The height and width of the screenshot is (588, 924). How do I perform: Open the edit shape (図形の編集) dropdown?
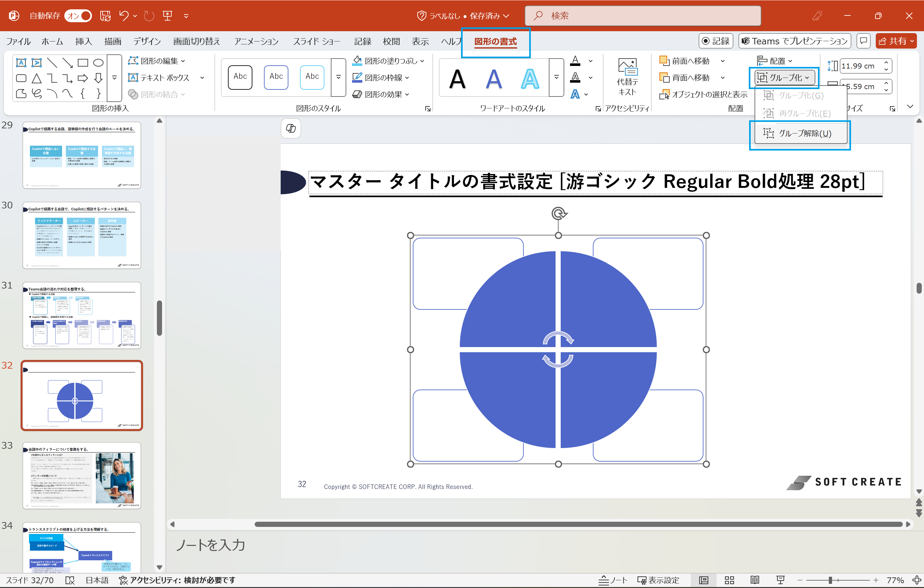coord(157,61)
